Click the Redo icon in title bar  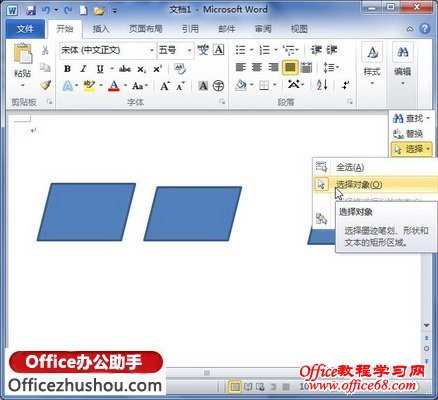coord(68,10)
